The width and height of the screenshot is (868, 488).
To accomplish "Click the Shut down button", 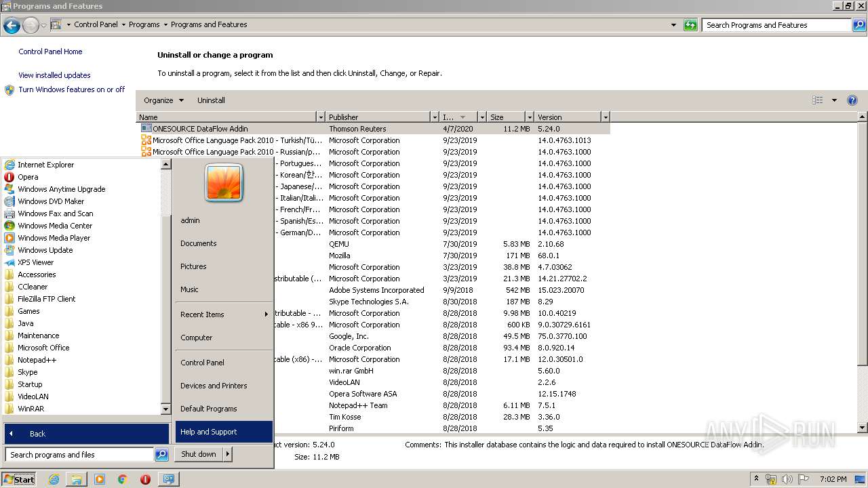I will pyautogui.click(x=199, y=454).
